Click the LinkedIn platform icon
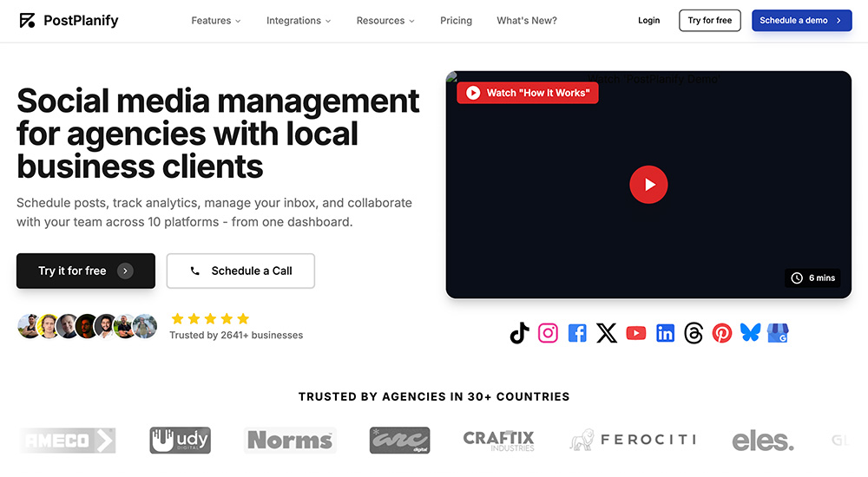Screen dimensions: 868x477 (665, 333)
